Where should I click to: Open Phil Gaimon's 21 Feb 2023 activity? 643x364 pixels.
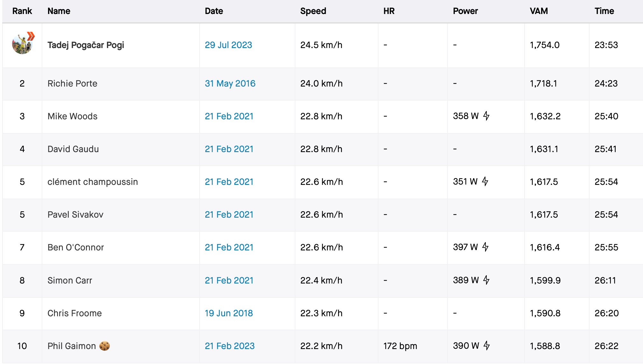tap(230, 346)
